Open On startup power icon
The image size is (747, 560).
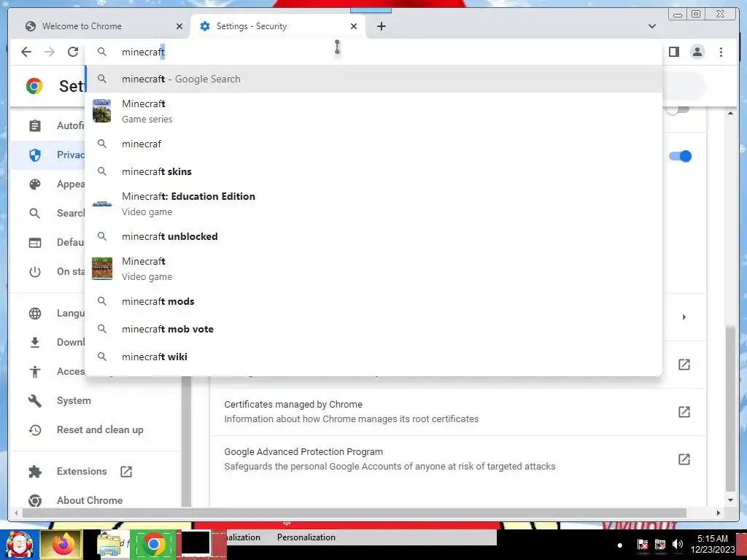35,272
